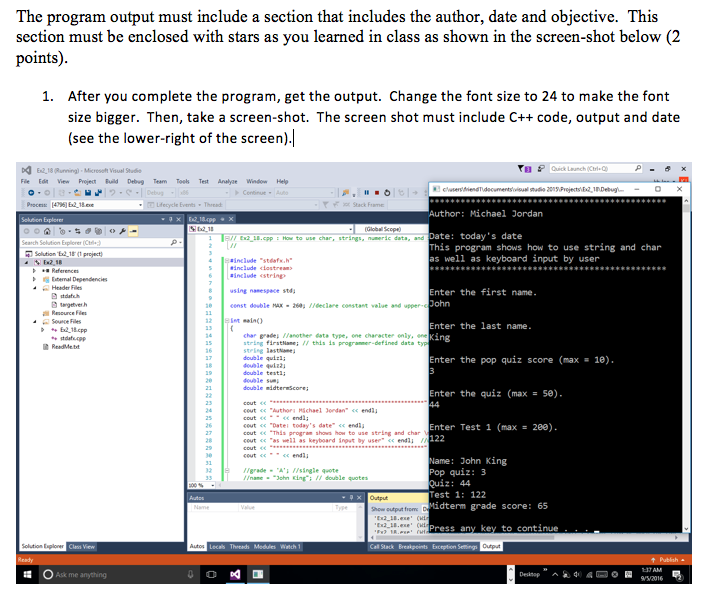The height and width of the screenshot is (593, 709).
Task: Expand the External Dependencies node
Action: [34, 280]
